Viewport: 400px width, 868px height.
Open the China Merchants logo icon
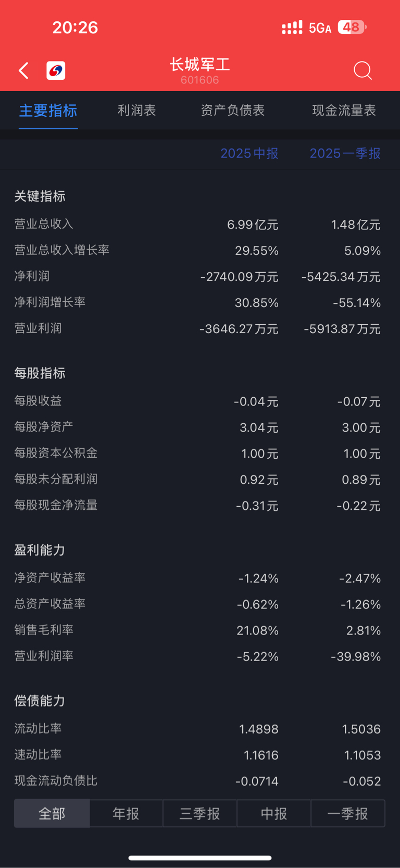click(x=56, y=70)
